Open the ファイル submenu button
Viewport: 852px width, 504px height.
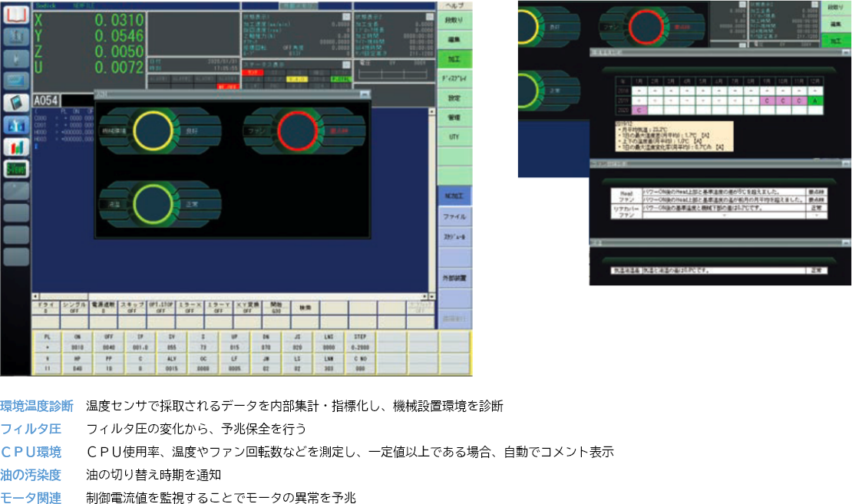454,216
